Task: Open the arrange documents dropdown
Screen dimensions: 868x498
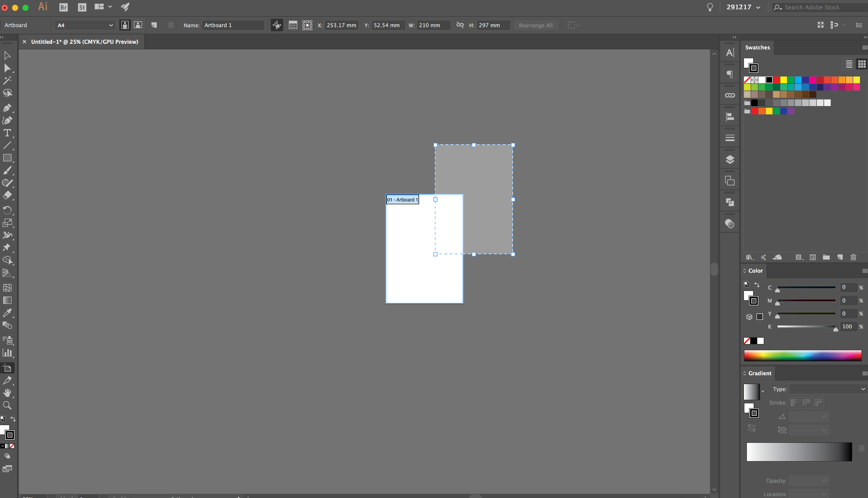Action: coord(103,7)
